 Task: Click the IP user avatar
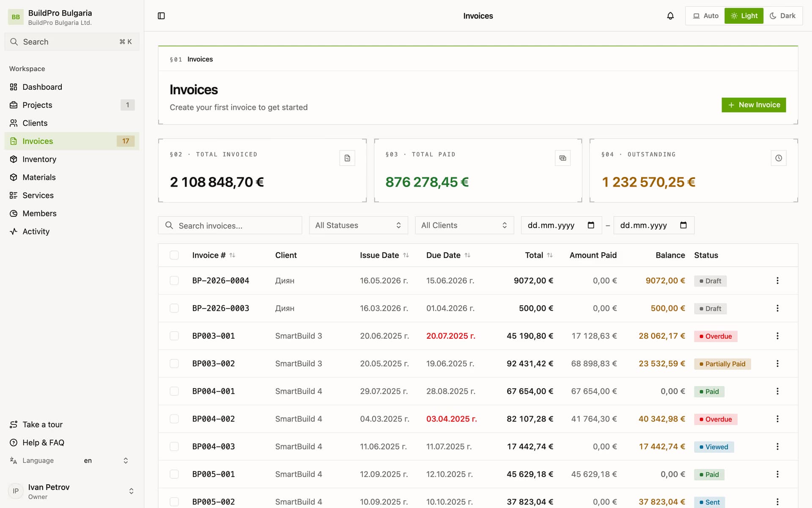pos(16,491)
